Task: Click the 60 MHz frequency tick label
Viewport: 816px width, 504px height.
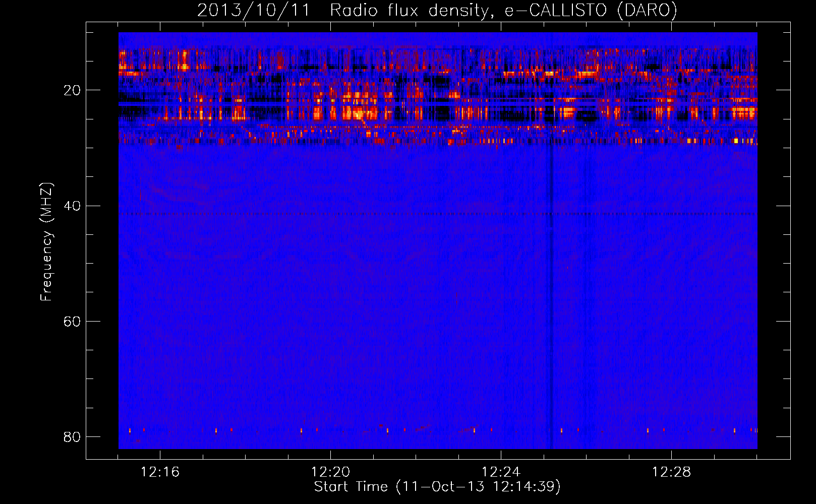Action: pyautogui.click(x=72, y=321)
